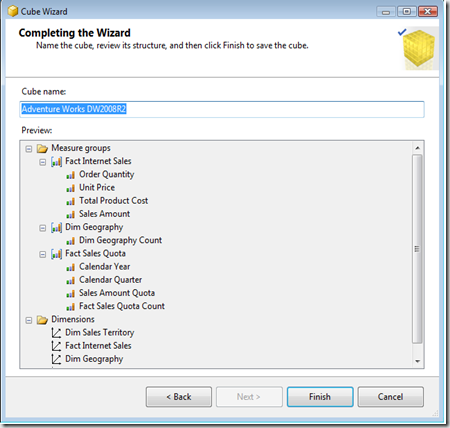
Task: Select the Total Product Cost measure
Action: (x=113, y=201)
